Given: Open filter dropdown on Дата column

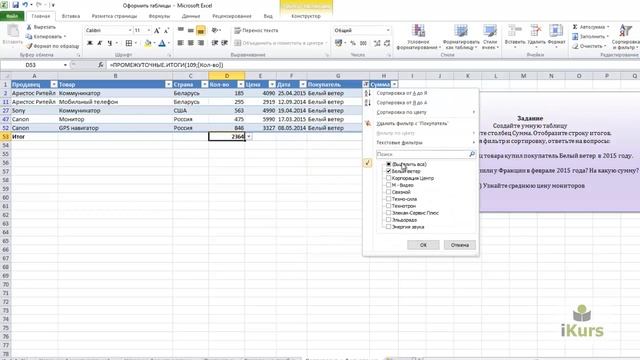Looking at the screenshot, I should click(302, 84).
